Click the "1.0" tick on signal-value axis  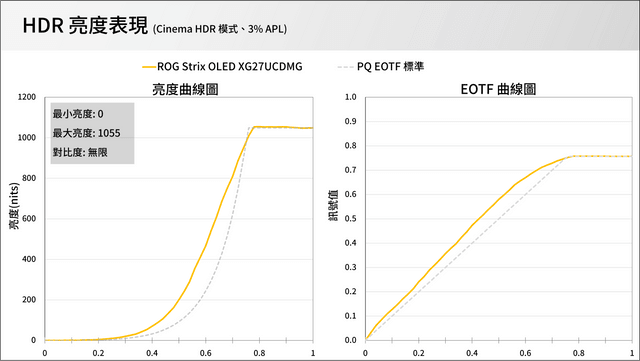coord(351,97)
